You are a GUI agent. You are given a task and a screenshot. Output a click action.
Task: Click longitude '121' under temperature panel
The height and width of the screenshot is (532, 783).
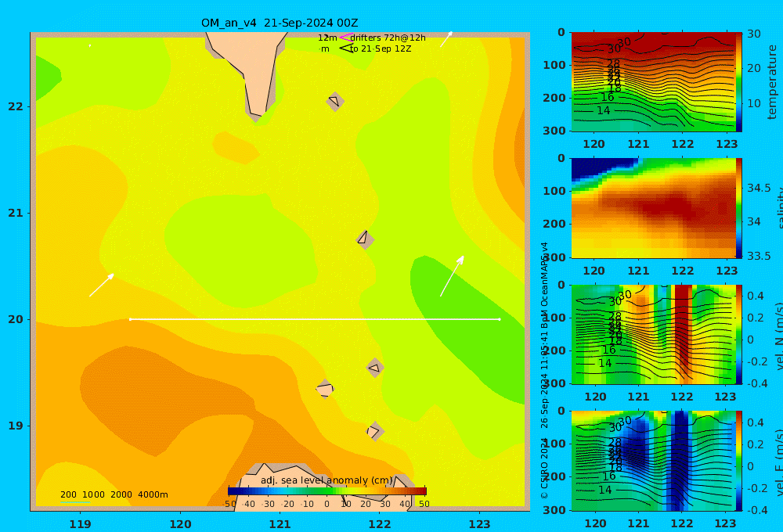click(638, 144)
